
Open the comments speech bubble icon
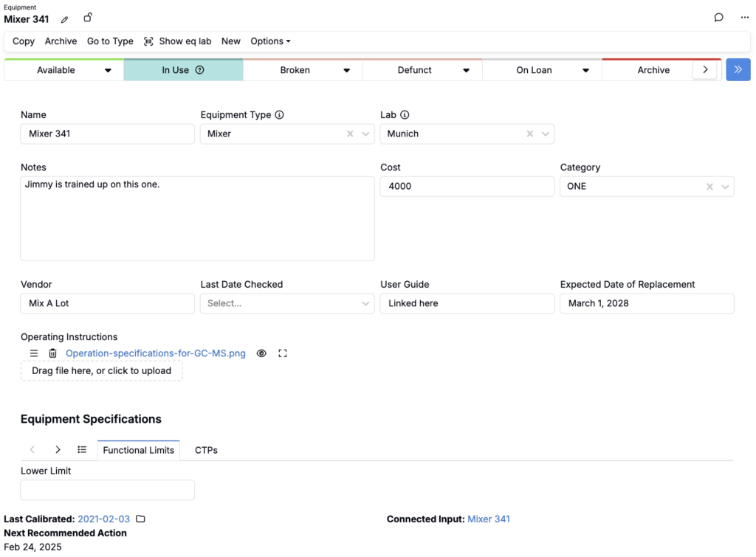point(718,18)
